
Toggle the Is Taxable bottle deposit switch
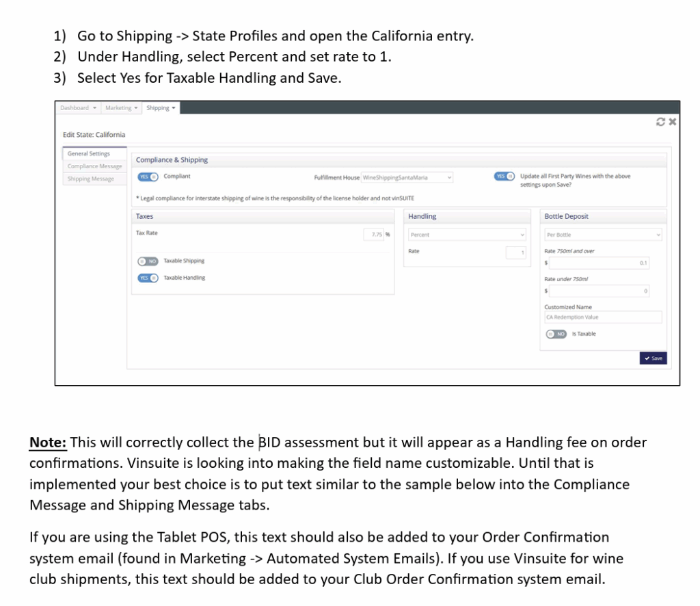coord(557,334)
